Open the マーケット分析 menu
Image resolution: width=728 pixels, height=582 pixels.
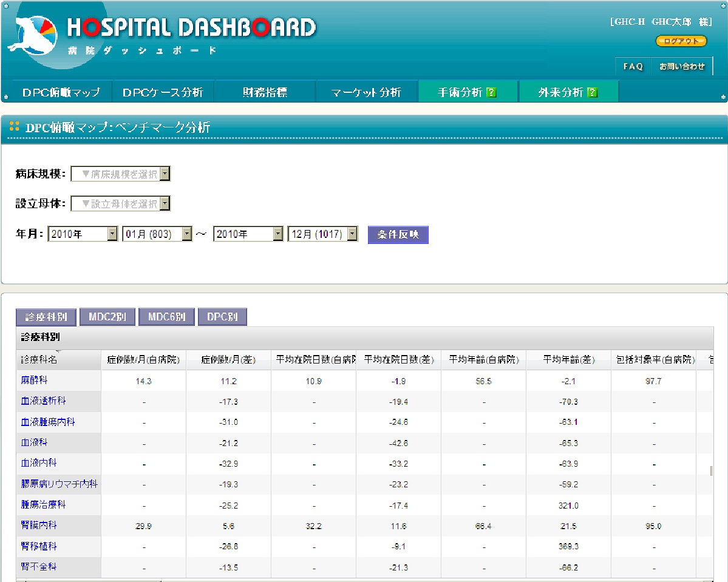(366, 92)
